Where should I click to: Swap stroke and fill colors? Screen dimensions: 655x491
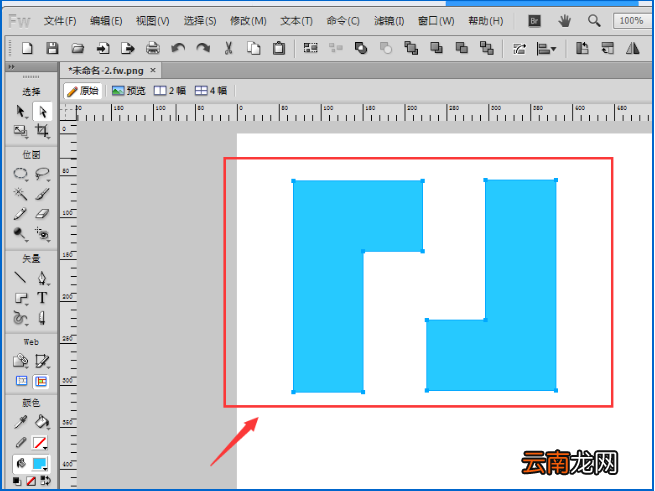click(46, 481)
